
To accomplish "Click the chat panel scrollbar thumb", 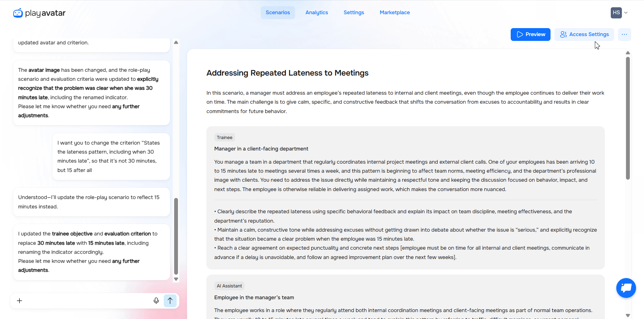I will (176, 236).
